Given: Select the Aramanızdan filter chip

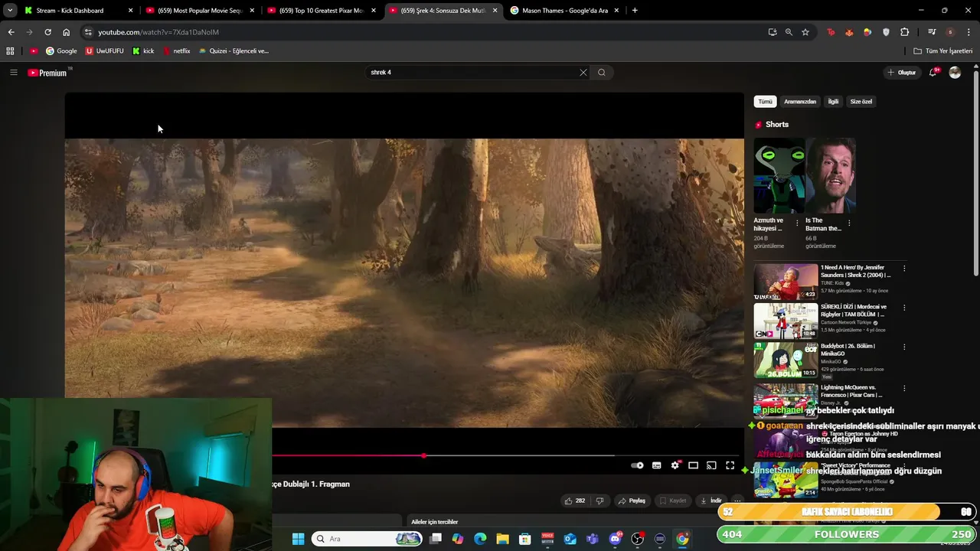Looking at the screenshot, I should click(800, 102).
